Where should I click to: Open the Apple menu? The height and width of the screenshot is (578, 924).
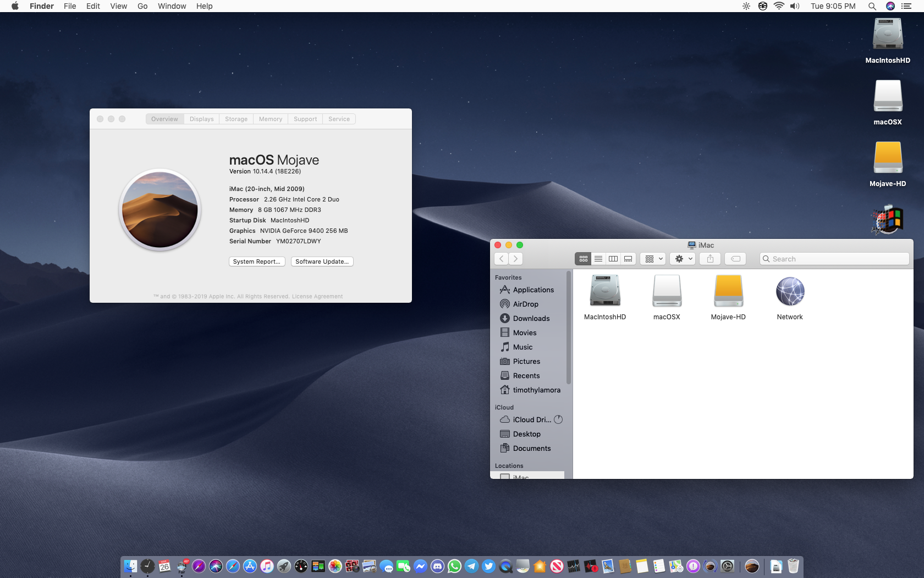[x=15, y=6]
